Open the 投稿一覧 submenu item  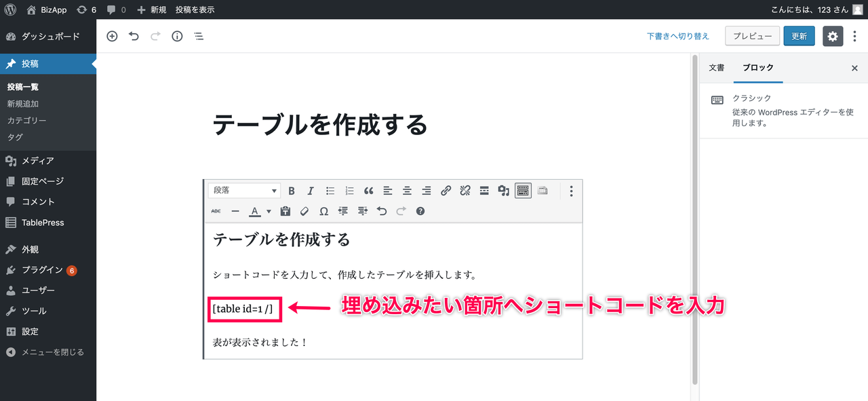23,87
